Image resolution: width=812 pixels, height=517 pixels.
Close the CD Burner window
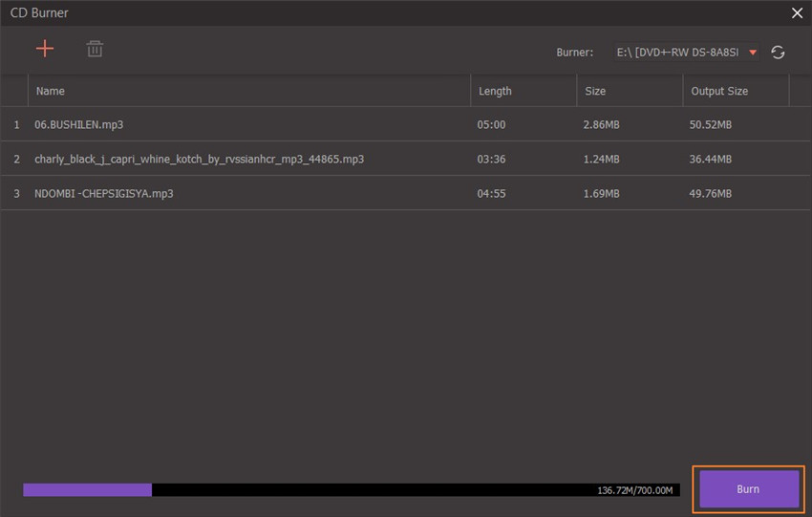tap(797, 13)
